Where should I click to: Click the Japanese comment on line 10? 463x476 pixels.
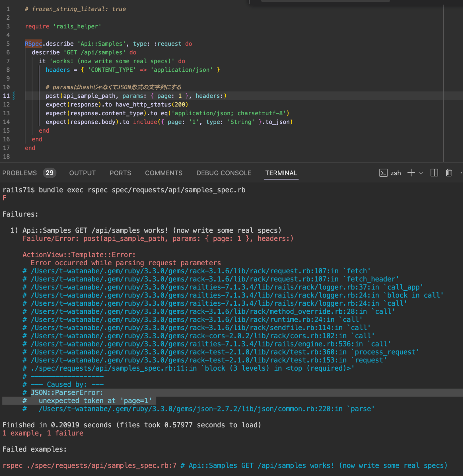click(114, 87)
